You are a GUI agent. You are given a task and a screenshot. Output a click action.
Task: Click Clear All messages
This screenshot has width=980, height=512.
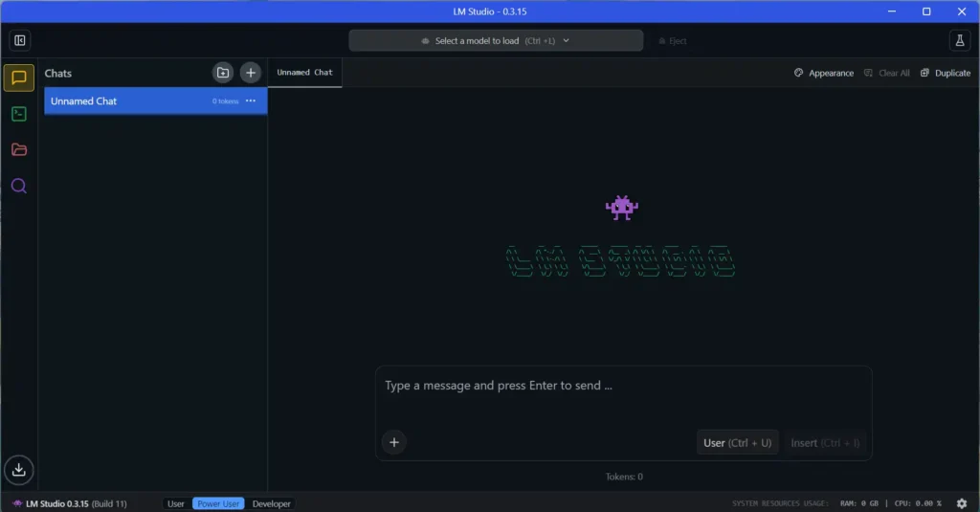[x=886, y=73]
